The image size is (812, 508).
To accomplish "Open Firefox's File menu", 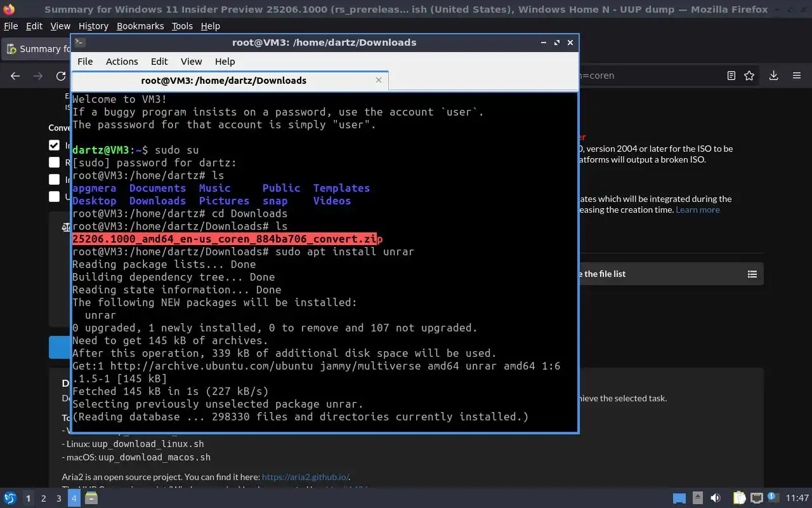I will click(11, 26).
